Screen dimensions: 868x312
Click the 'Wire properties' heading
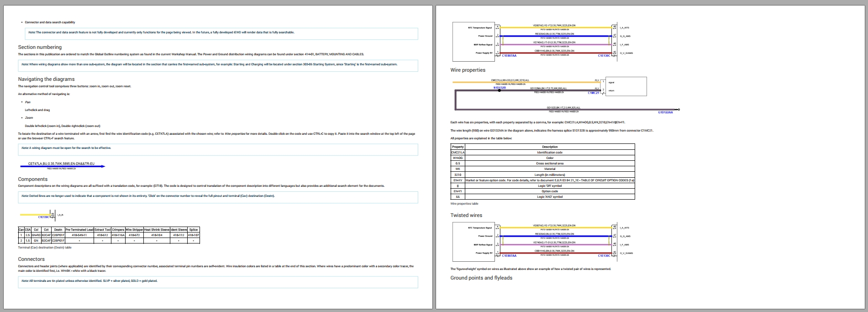click(x=468, y=70)
